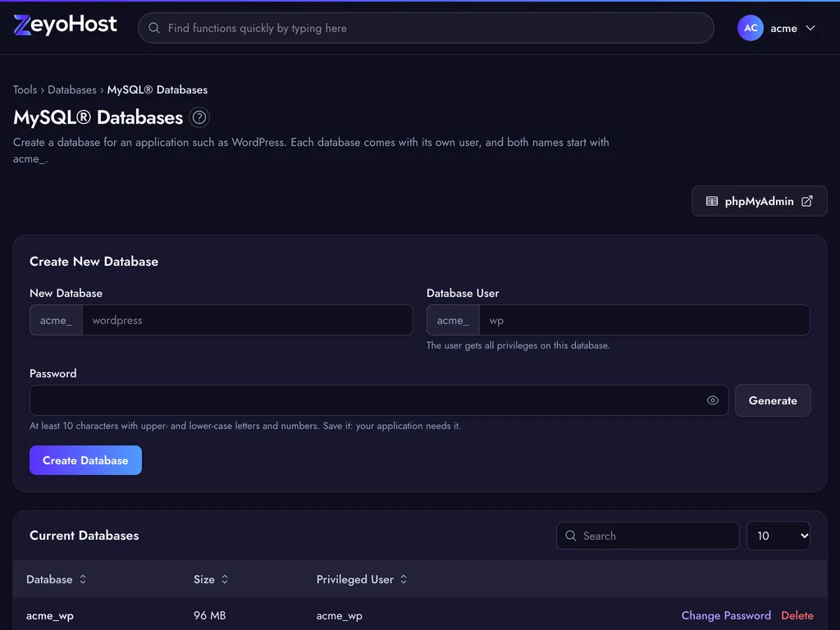Screen dimensions: 840x630
Task: Click the 'Database User' field label
Action: (x=463, y=293)
